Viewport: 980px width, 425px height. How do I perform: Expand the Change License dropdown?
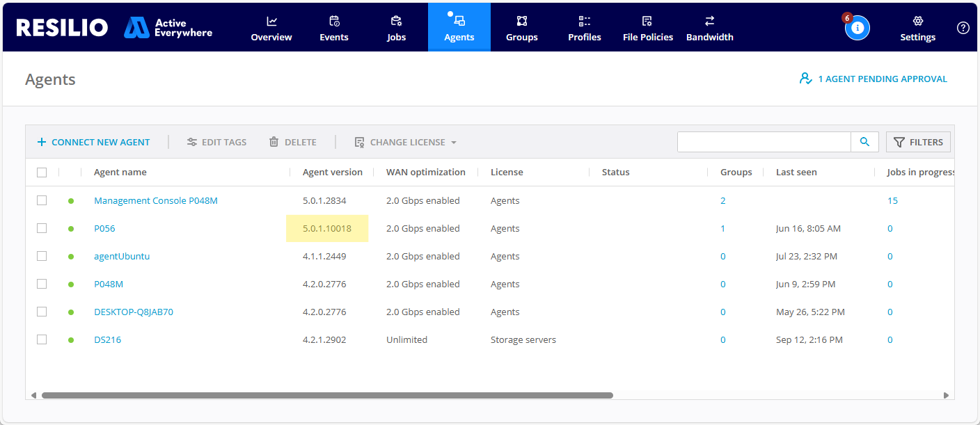406,142
